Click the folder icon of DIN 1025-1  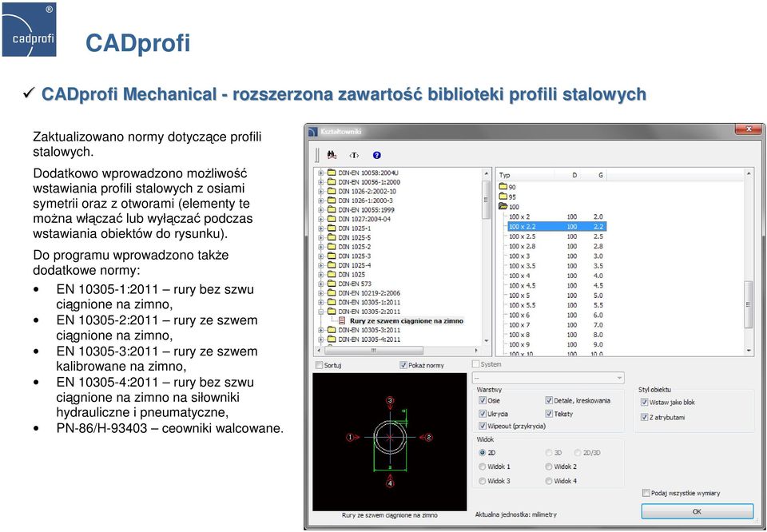pos(332,228)
